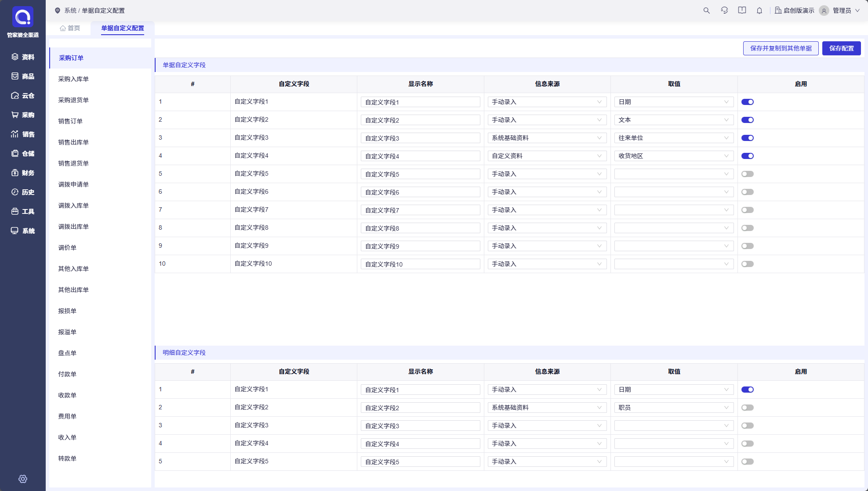The image size is (868, 491).
Task: Open 信息来源 dropdown for detail field 4
Action: 547,444
